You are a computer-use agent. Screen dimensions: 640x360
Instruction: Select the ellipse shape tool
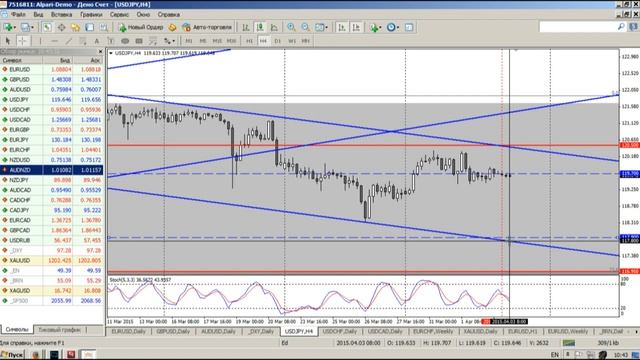tap(125, 41)
